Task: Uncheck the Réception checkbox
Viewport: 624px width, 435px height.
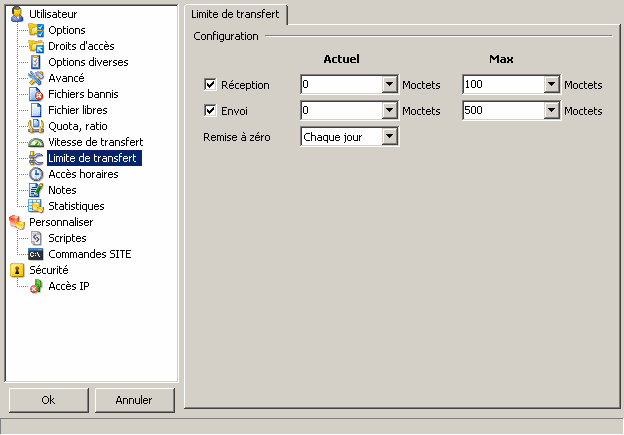Action: 210,85
